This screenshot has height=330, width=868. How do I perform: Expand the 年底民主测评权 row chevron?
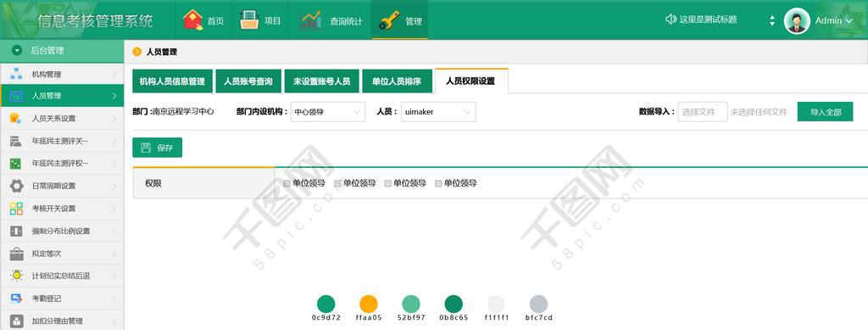pos(114,164)
